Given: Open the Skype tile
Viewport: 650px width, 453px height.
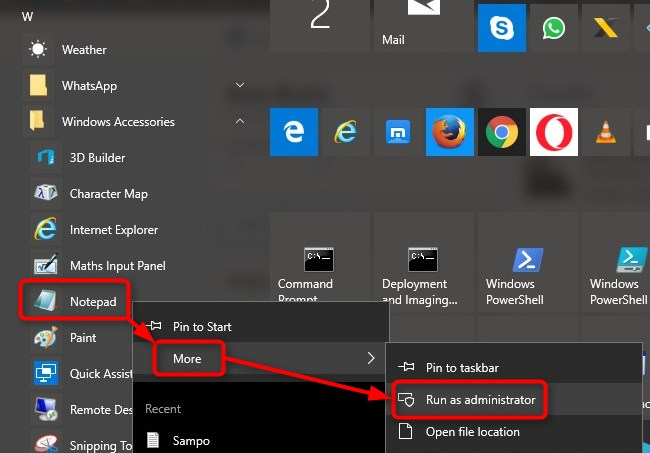Looking at the screenshot, I should 502,27.
